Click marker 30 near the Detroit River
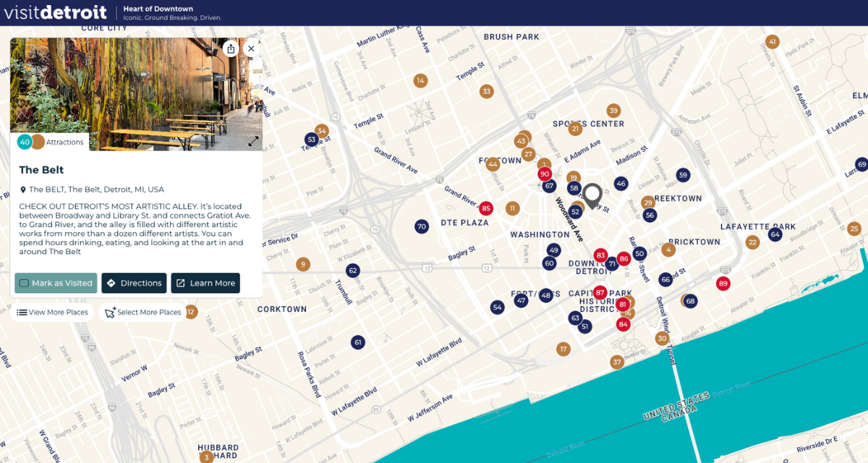Screen dimensions: 868x463 point(662,338)
